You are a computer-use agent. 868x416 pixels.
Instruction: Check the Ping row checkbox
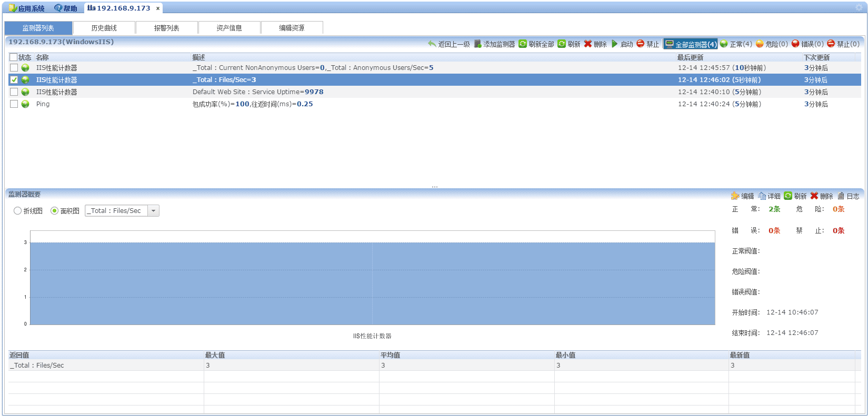pyautogui.click(x=14, y=104)
